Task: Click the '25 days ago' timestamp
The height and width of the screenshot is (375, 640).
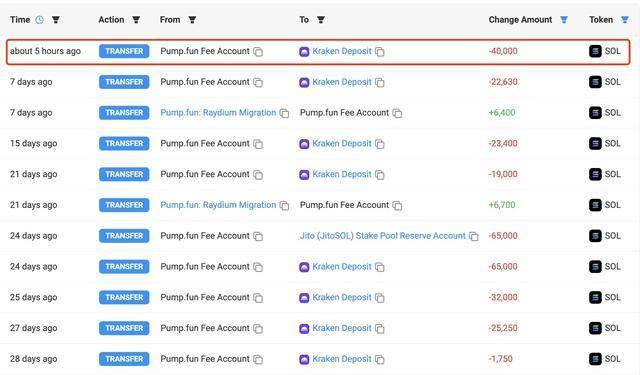Action: tap(33, 297)
